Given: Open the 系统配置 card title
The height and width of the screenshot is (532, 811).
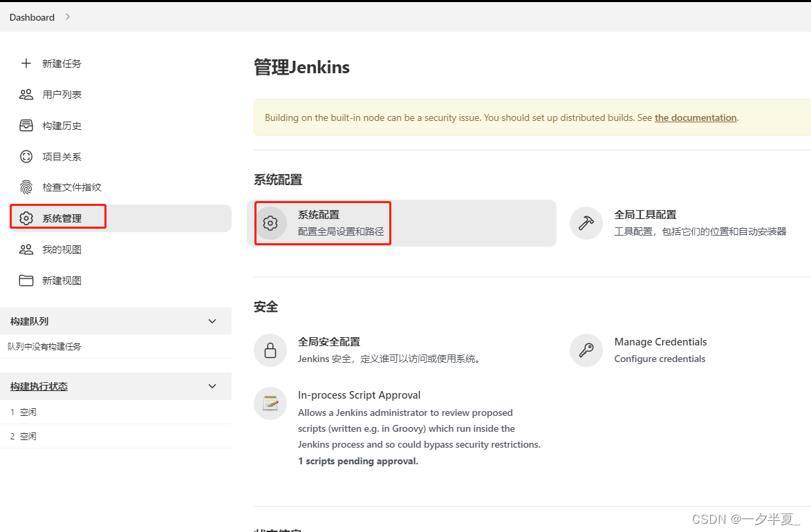Looking at the screenshot, I should (319, 215).
